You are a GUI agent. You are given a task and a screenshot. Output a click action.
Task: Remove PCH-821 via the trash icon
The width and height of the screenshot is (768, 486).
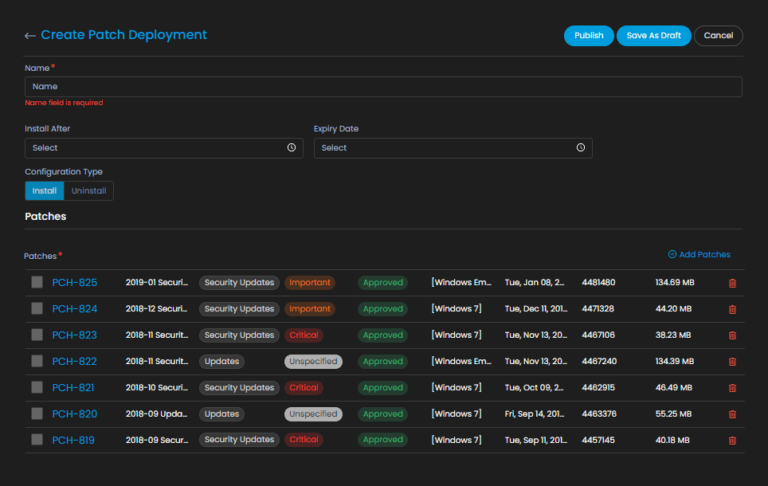coord(732,387)
